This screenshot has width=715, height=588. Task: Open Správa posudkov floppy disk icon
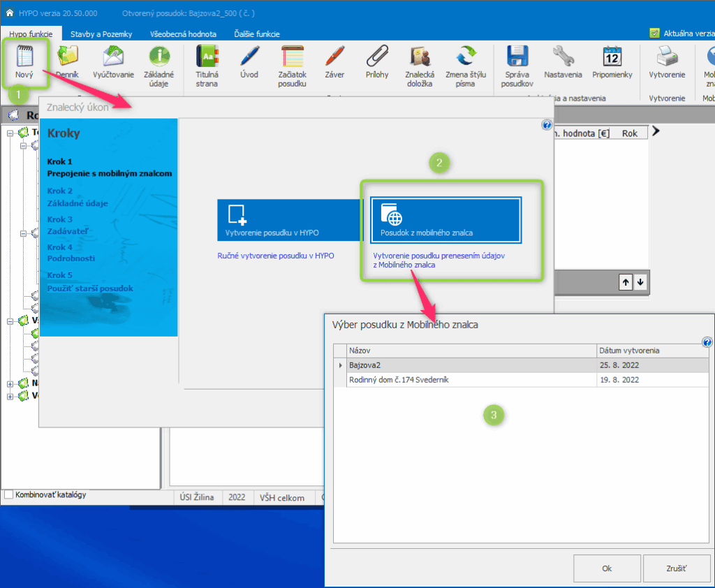tap(517, 57)
